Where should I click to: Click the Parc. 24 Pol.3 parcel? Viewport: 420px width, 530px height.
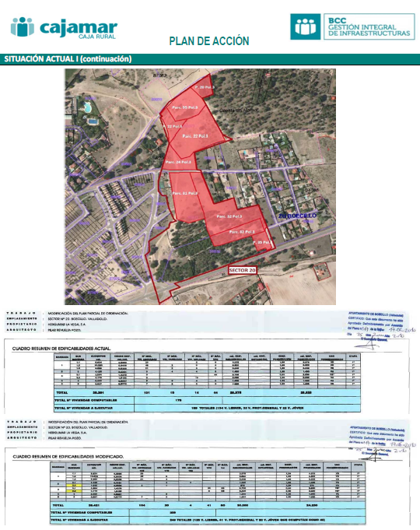tap(178, 162)
